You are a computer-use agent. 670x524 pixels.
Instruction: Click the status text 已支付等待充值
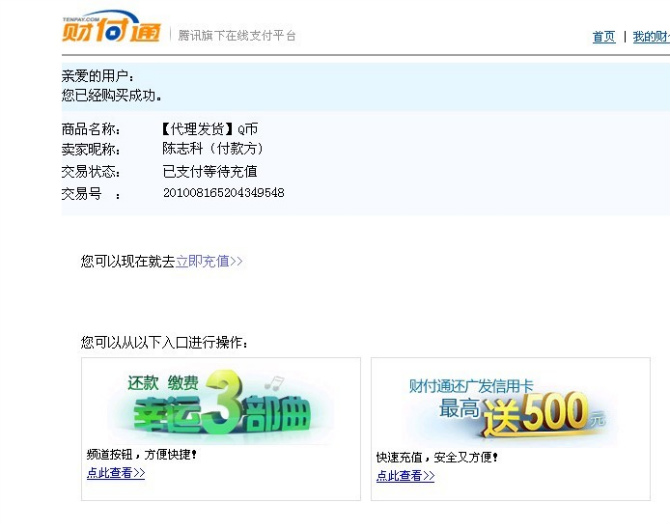pyautogui.click(x=210, y=171)
